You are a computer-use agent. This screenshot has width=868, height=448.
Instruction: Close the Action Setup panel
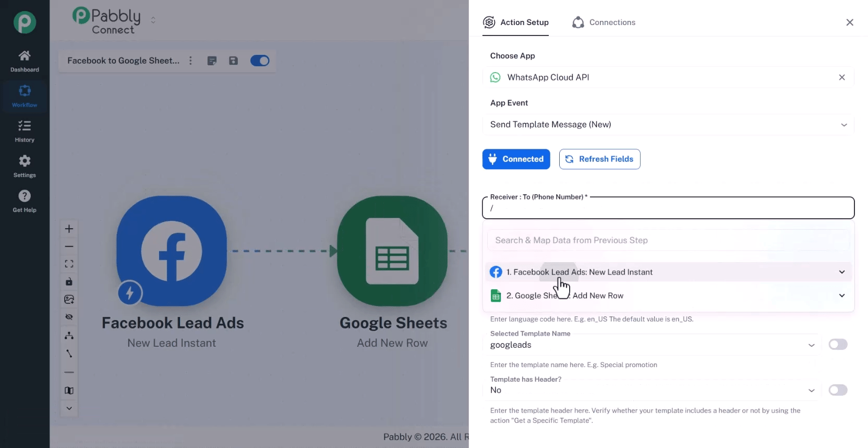click(850, 22)
